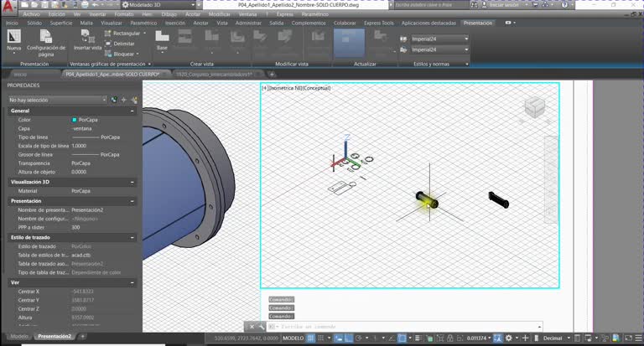Open the first Imperial24 style dropdown
644x346 pixels.
[x=439, y=39]
